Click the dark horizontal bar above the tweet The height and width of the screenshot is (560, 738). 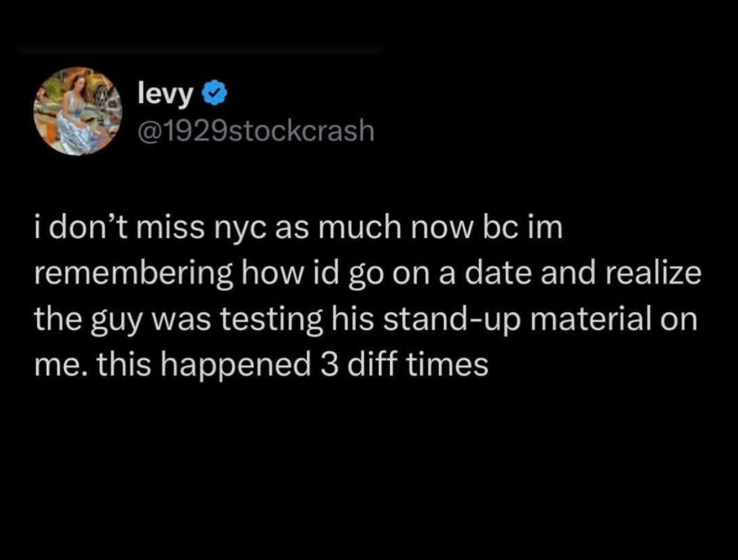pos(200,50)
